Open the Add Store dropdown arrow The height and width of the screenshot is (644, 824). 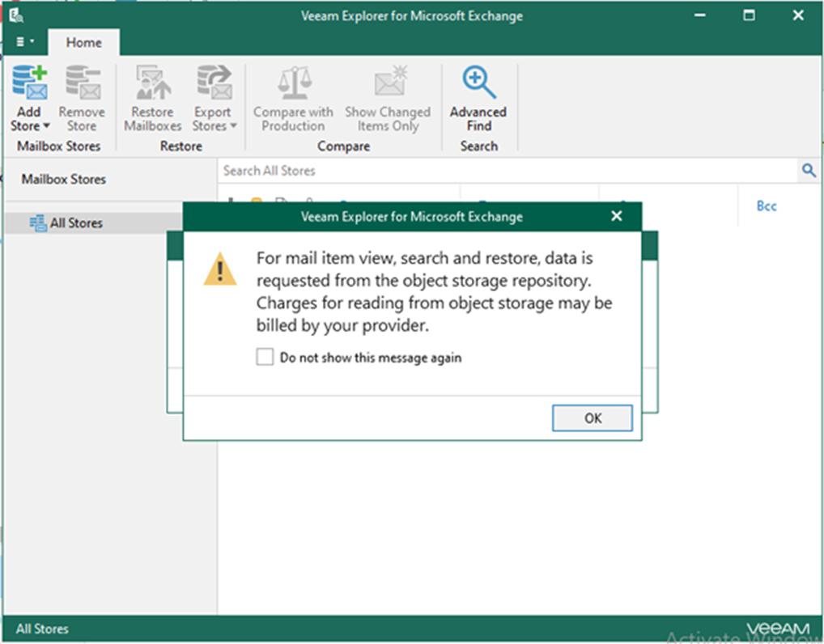tap(46, 126)
